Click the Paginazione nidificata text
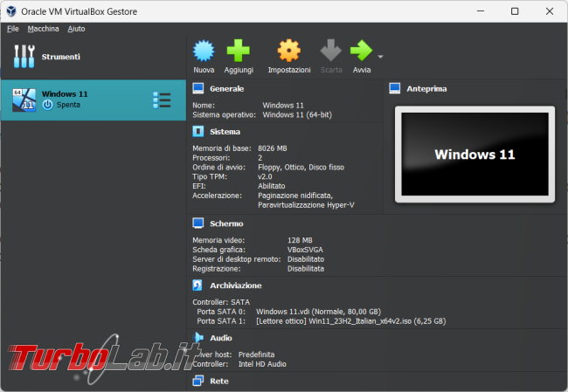The width and height of the screenshot is (568, 392). (x=295, y=196)
